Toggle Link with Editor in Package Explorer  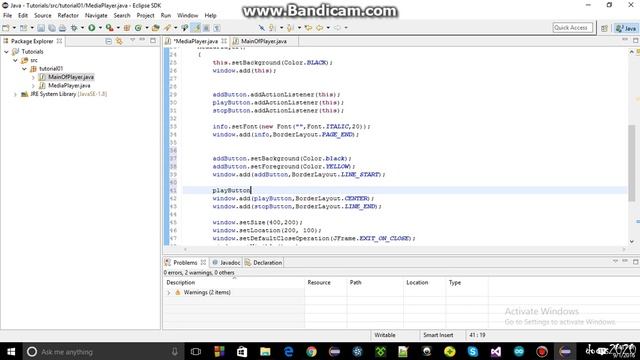pyautogui.click(x=119, y=41)
